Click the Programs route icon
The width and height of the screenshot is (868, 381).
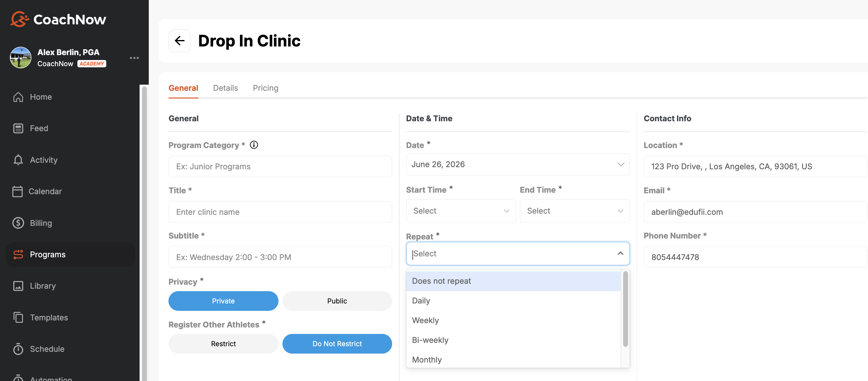pos(18,255)
